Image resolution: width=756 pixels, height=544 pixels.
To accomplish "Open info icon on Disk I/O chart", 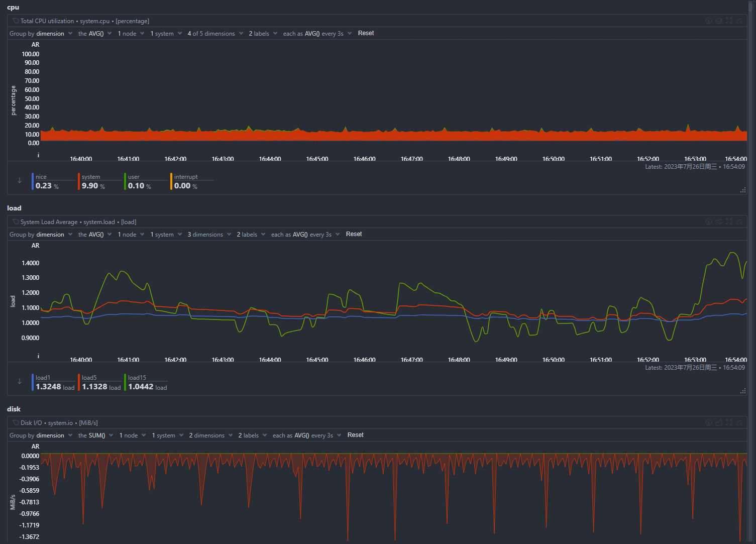I will click(x=708, y=422).
